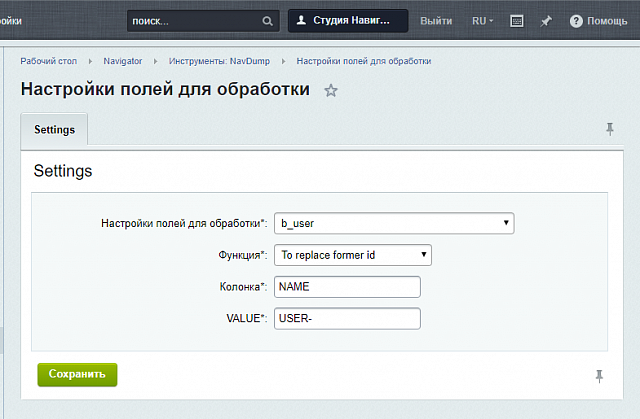Open the To replace former id dropdown

pyautogui.click(x=353, y=255)
